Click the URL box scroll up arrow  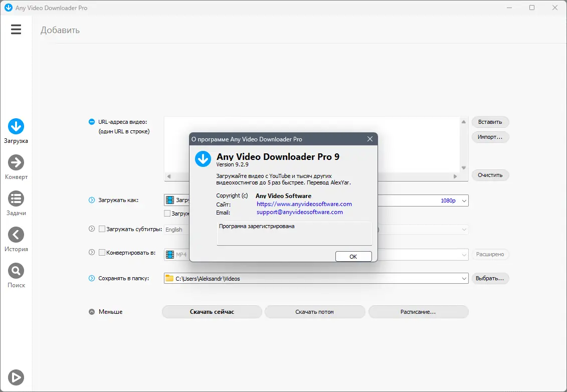point(464,122)
